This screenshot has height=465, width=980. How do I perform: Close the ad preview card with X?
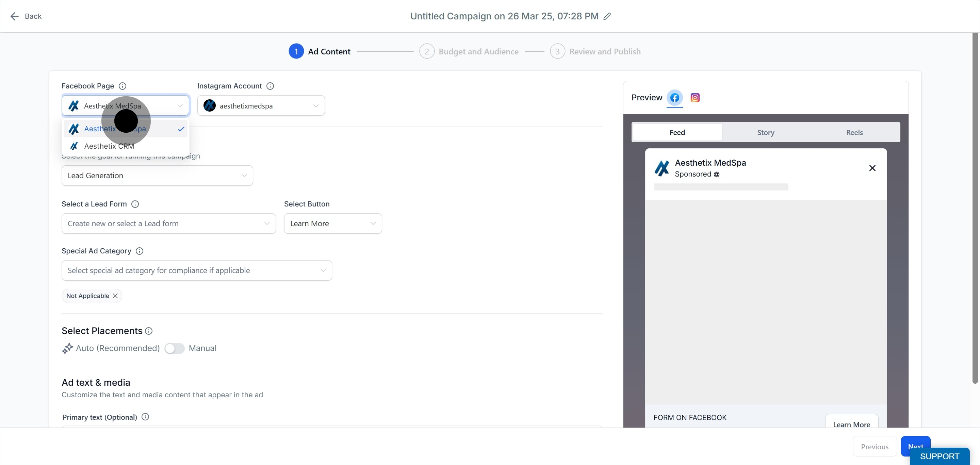(872, 168)
